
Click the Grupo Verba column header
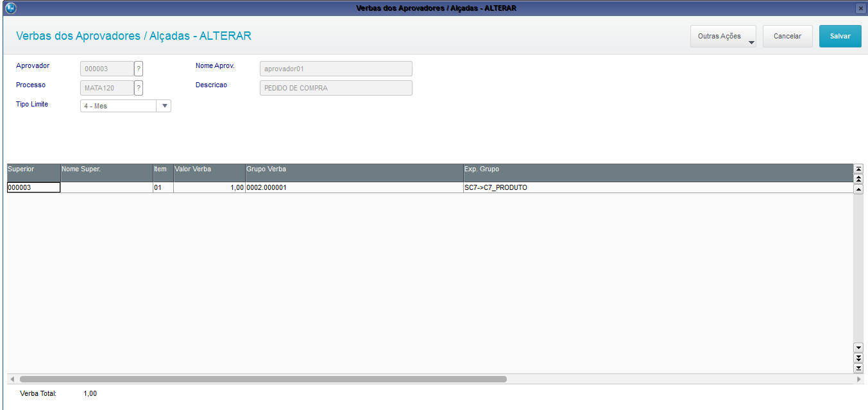pyautogui.click(x=354, y=169)
